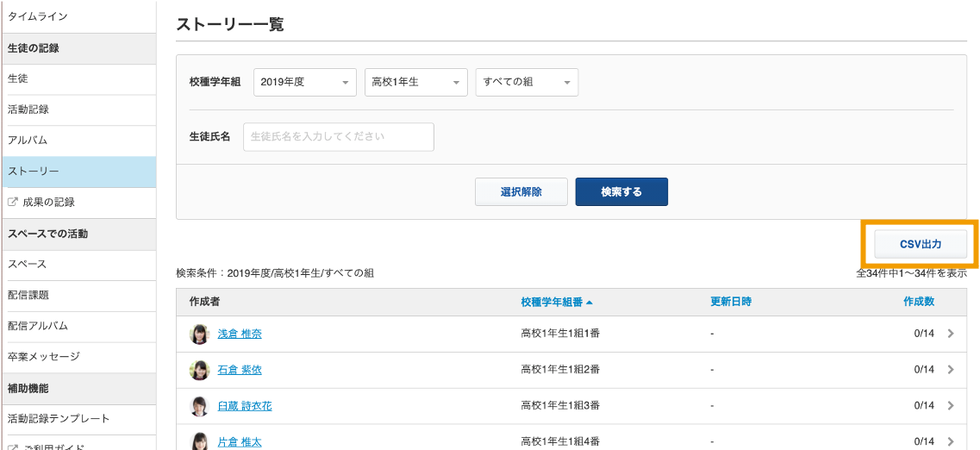This screenshot has width=980, height=450.
Task: Sort by the 作成数 column header
Action: (919, 302)
